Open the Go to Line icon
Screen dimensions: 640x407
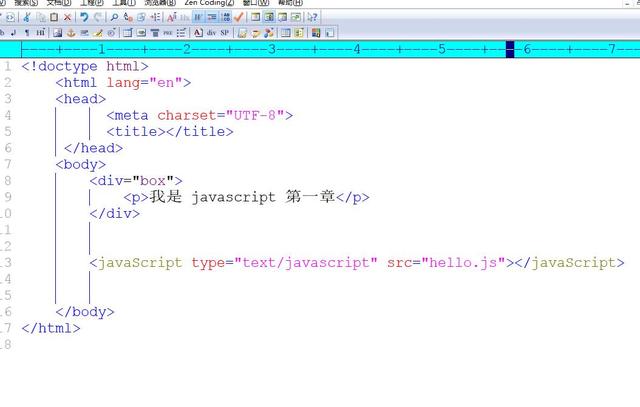pyautogui.click(x=155, y=17)
